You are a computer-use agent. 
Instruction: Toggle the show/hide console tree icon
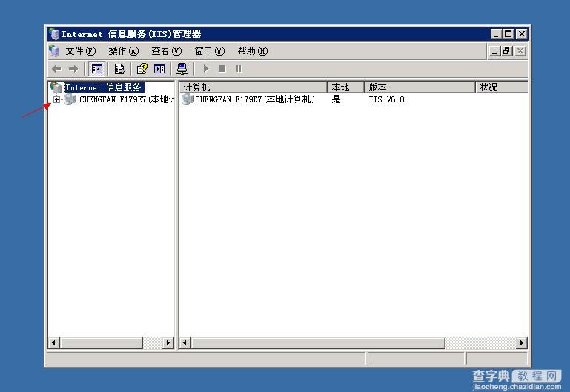point(96,69)
